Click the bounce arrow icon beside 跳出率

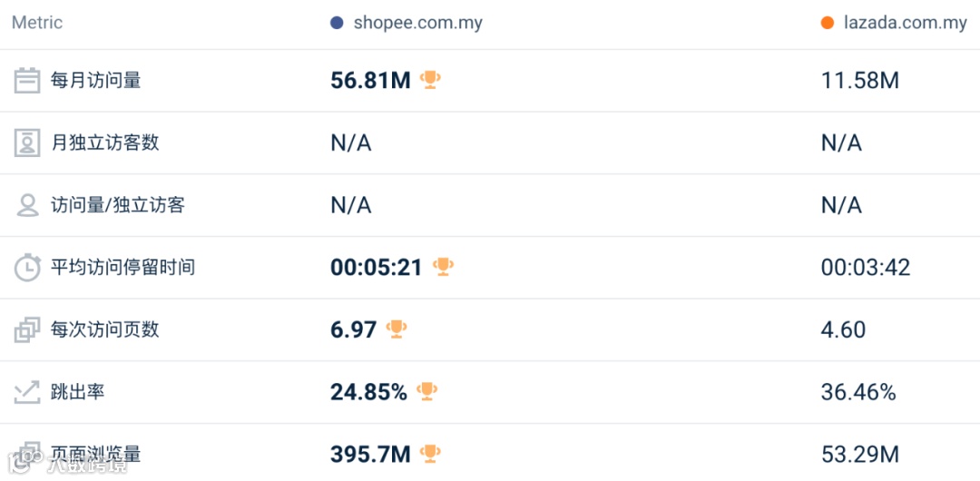click(27, 392)
